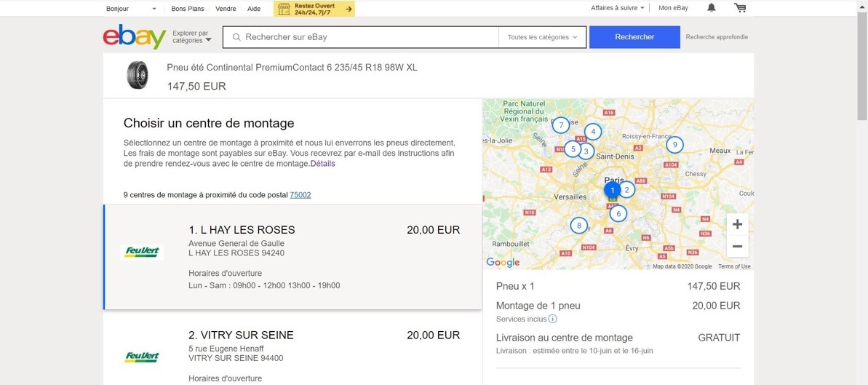Click 5 rue Eugene Henaff address

pos(226,349)
